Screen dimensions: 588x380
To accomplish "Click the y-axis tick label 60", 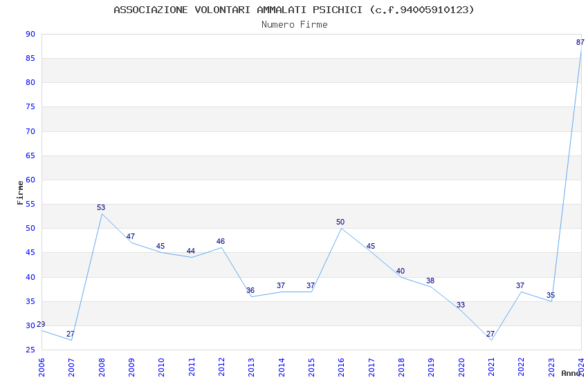I will click(x=30, y=180).
